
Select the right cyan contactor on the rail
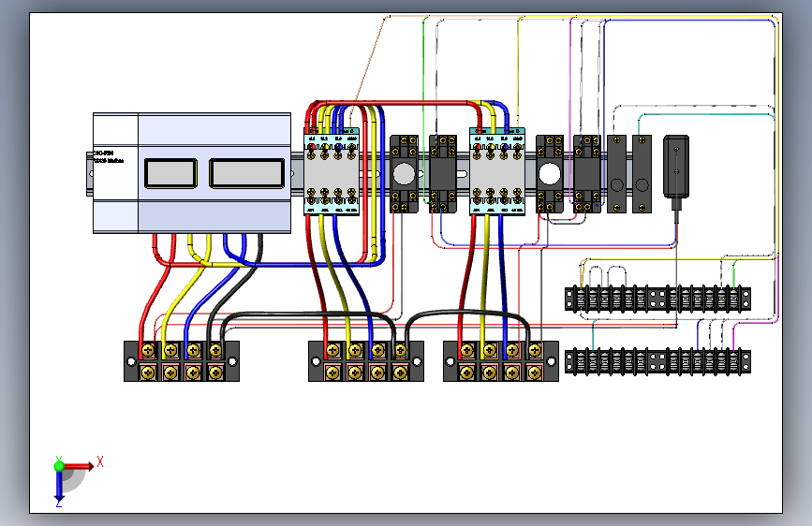[x=497, y=171]
